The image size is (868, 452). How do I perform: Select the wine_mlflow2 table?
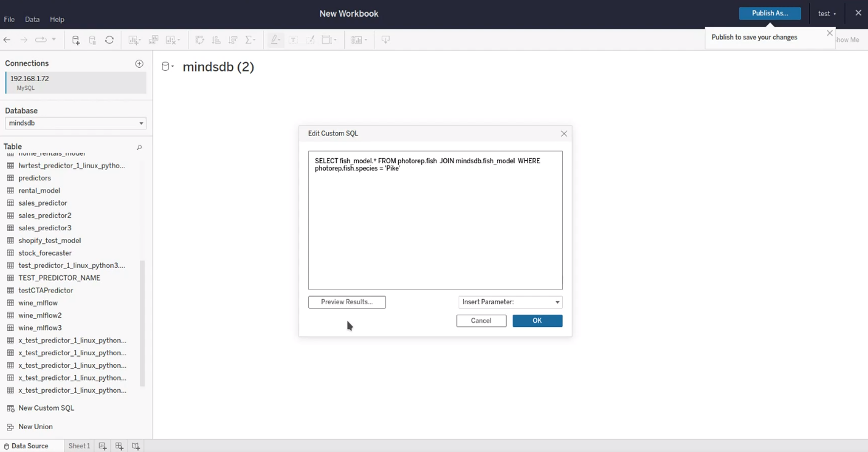[x=40, y=315]
